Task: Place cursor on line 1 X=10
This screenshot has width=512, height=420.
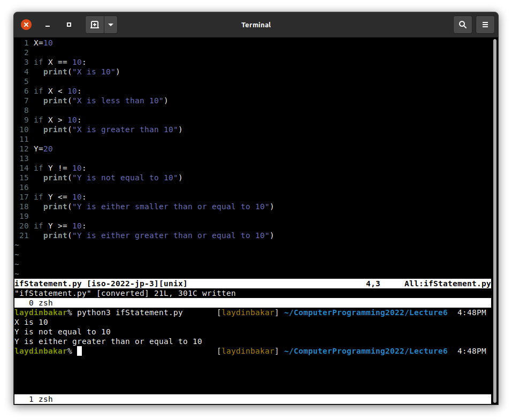Action: pyautogui.click(x=43, y=43)
